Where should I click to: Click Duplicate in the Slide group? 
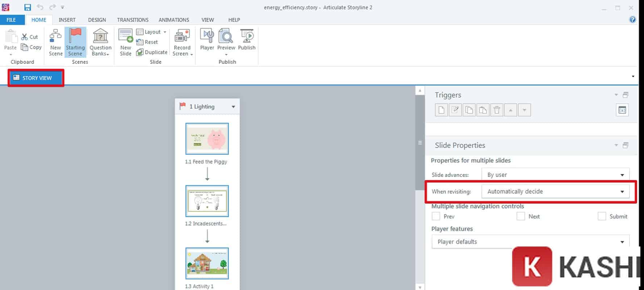(x=152, y=52)
